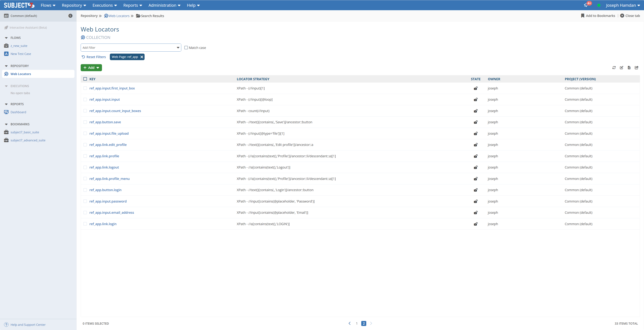This screenshot has width=644, height=330.
Task: Open the Executions menu in top bar
Action: (104, 5)
